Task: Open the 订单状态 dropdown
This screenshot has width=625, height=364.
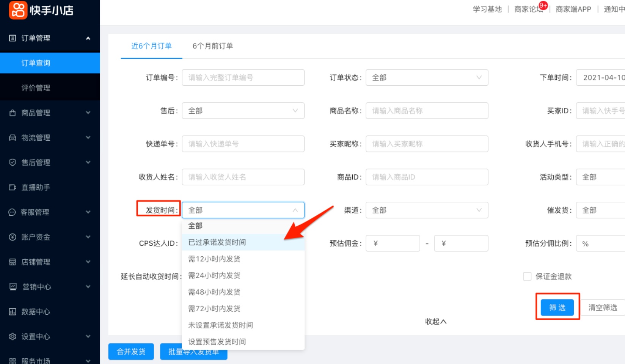Action: [427, 77]
